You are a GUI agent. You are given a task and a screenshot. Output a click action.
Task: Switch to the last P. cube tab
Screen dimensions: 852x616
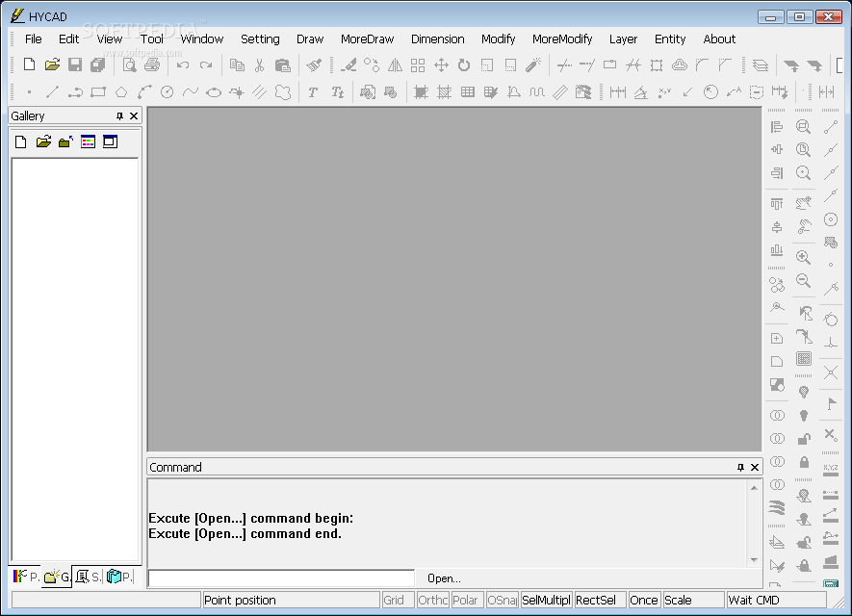(119, 577)
